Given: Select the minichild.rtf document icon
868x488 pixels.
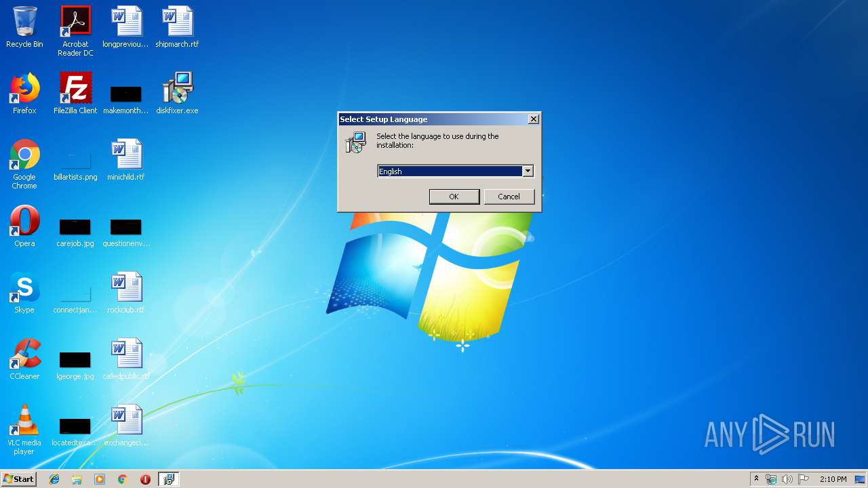Looking at the screenshot, I should click(126, 160).
